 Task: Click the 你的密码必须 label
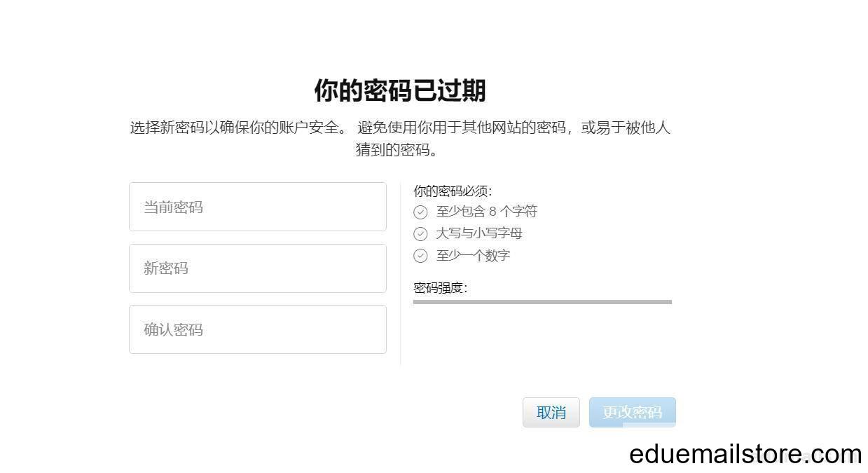[453, 191]
